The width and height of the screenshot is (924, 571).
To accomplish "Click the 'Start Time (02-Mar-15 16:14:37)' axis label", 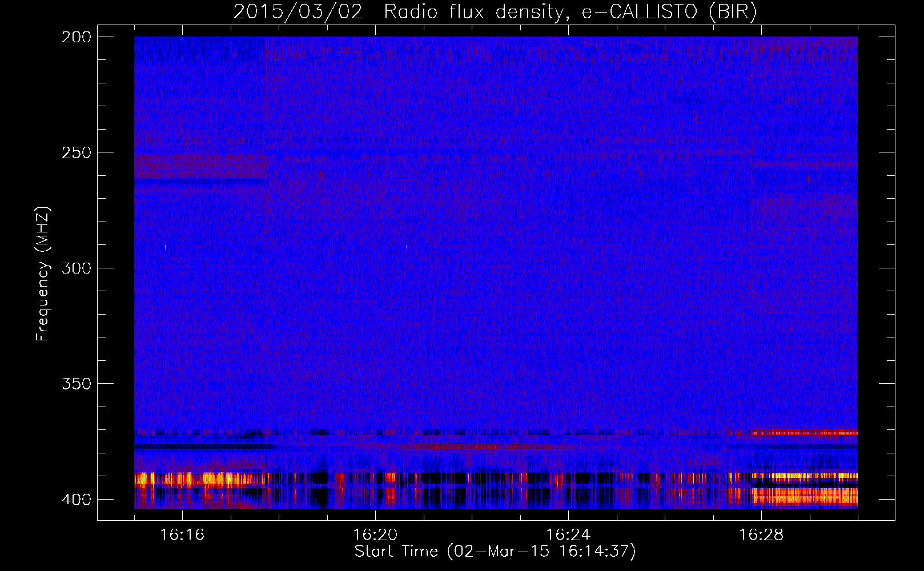I will point(495,552).
